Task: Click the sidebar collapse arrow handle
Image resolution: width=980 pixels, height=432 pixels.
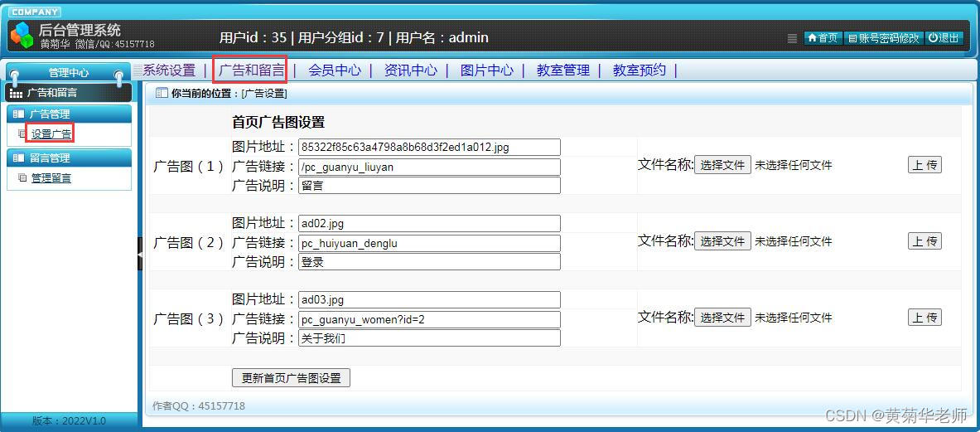Action: click(140, 254)
